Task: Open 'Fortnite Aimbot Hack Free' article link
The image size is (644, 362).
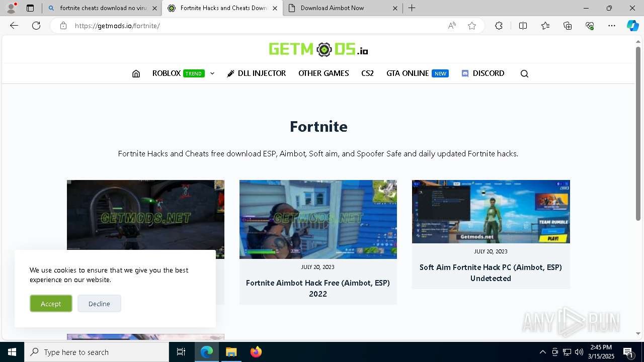Action: 318,288
